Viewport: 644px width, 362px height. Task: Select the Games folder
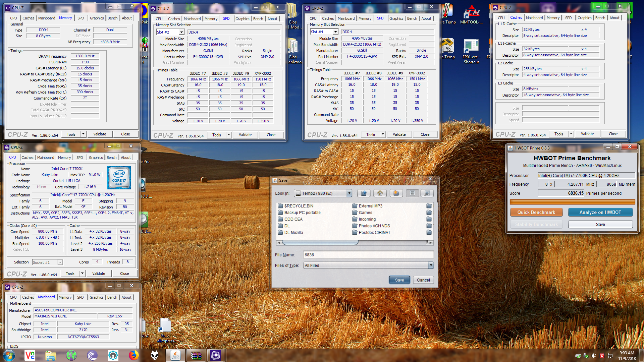pyautogui.click(x=362, y=213)
